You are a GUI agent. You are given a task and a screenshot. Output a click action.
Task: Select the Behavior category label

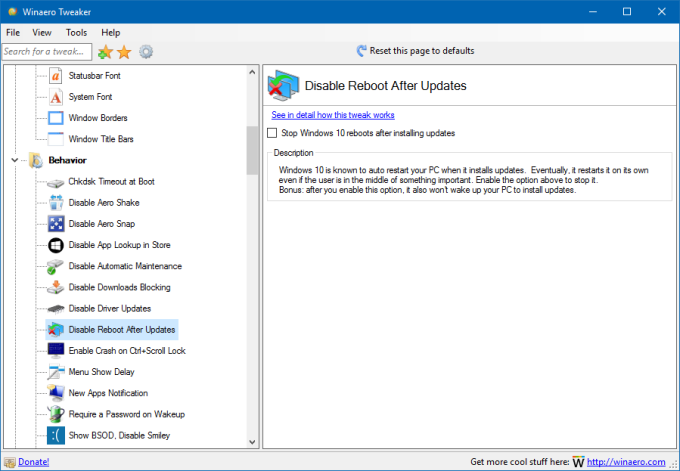coord(67,160)
